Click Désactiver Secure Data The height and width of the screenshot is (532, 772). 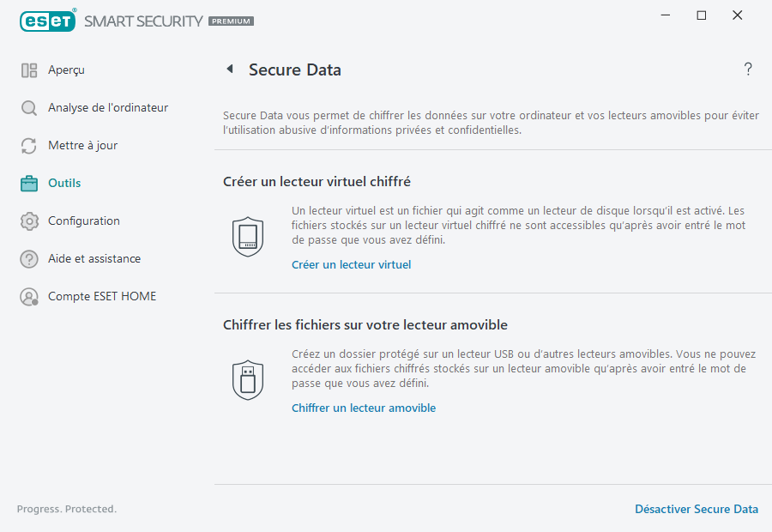(697, 509)
